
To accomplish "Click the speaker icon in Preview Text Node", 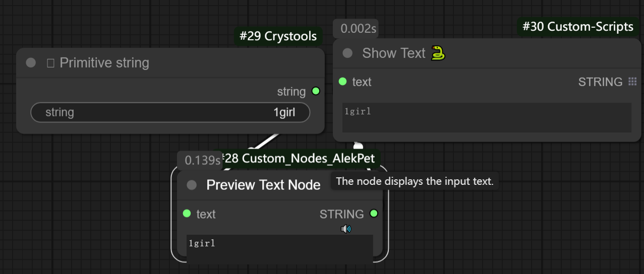I will pyautogui.click(x=346, y=229).
